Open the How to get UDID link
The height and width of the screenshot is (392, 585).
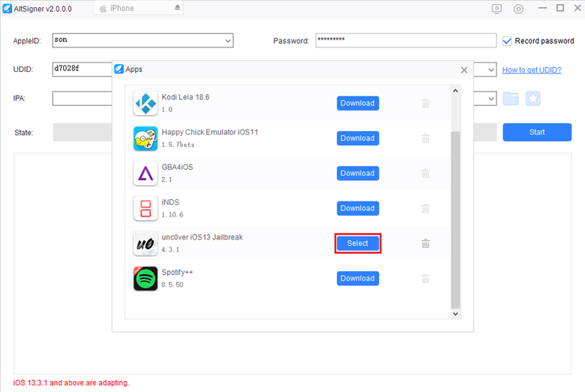(x=531, y=70)
